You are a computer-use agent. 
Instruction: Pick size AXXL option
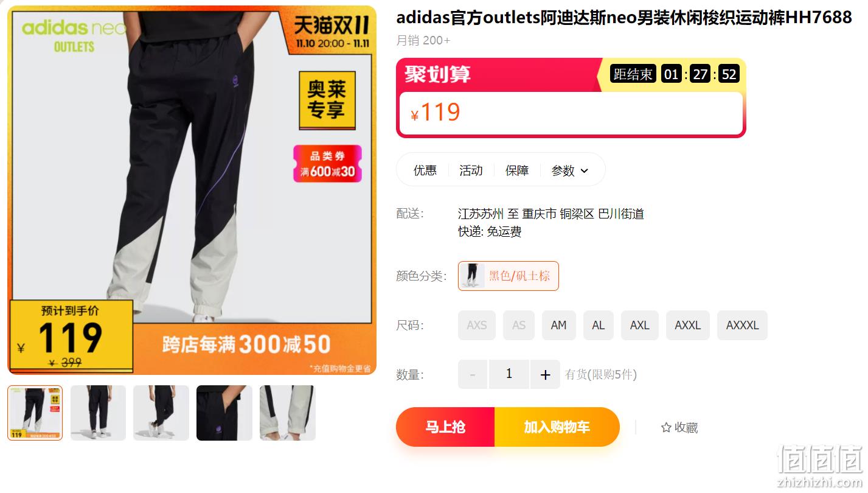click(688, 325)
